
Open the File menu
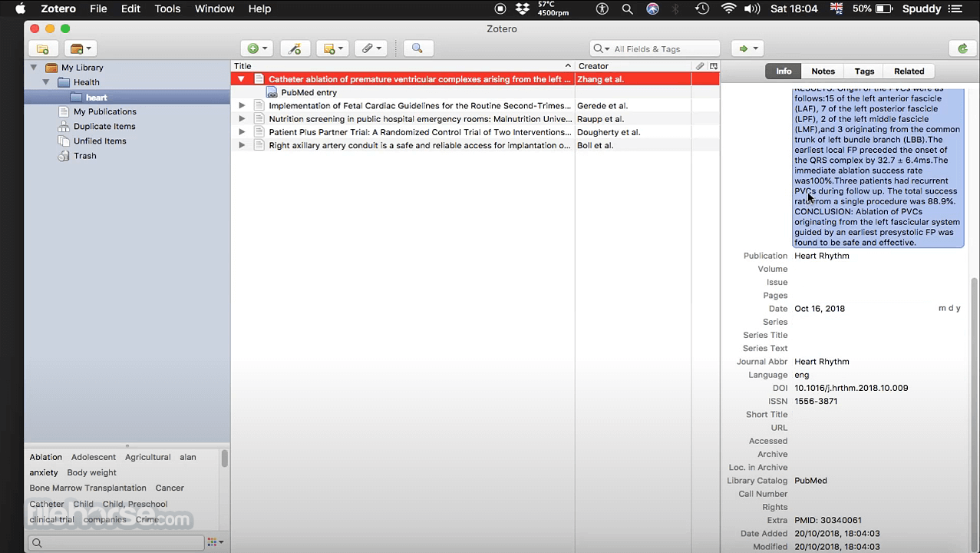pos(98,9)
